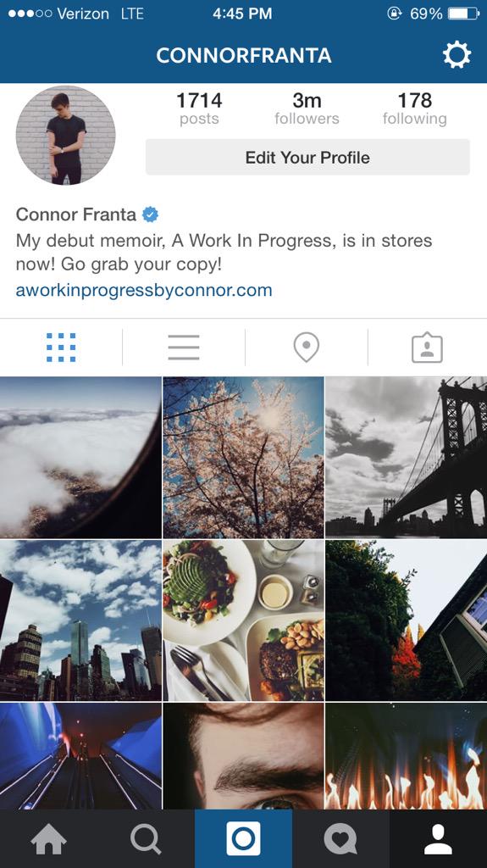
Task: Tap the Edit Your Profile button
Action: tap(307, 157)
